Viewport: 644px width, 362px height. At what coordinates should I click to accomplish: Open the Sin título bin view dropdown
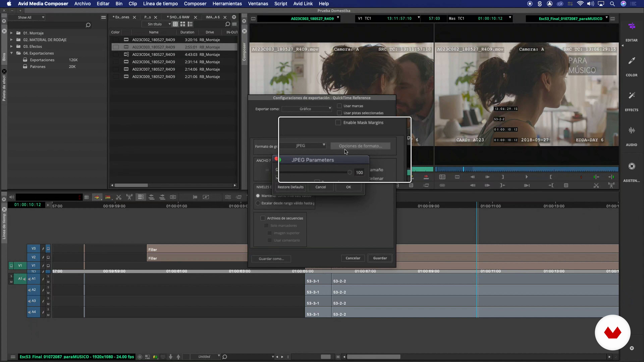(x=156, y=24)
